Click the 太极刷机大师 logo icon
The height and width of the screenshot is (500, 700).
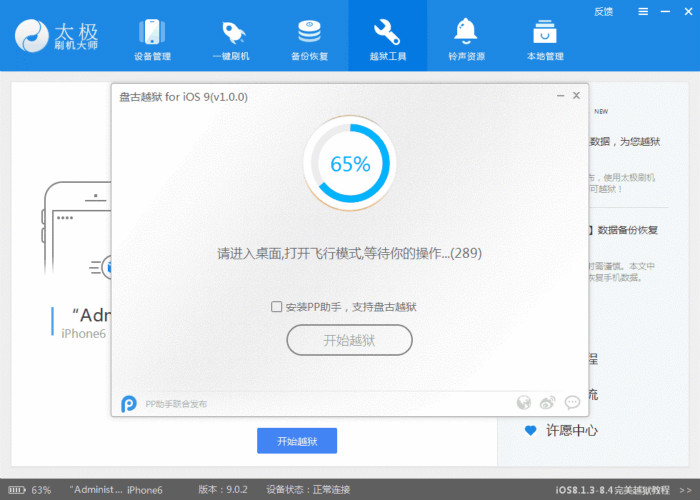click(31, 36)
